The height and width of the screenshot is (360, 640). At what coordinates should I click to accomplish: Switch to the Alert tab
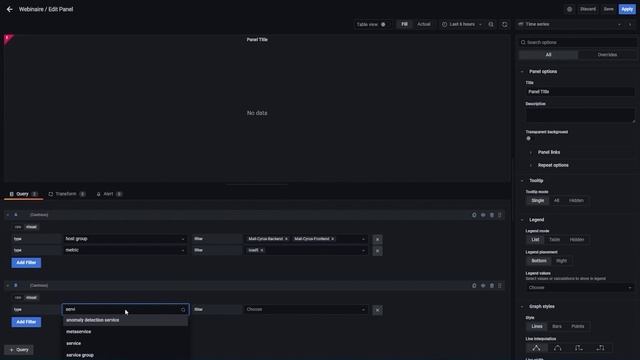[109, 194]
